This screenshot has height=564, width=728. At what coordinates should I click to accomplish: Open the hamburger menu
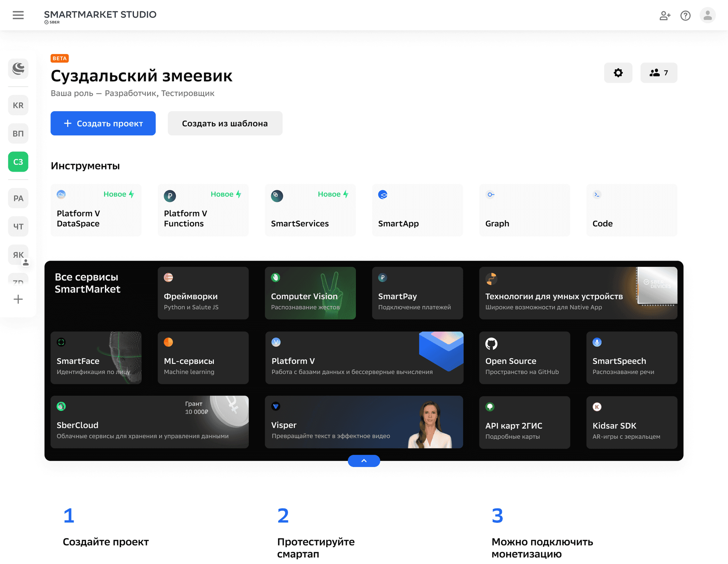click(x=18, y=15)
